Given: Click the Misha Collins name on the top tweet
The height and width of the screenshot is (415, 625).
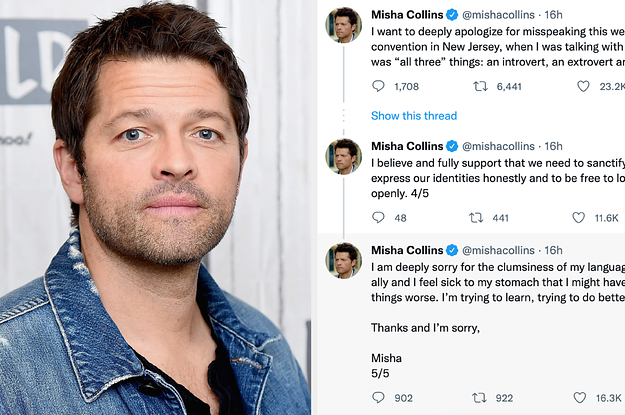Looking at the screenshot, I should (406, 16).
